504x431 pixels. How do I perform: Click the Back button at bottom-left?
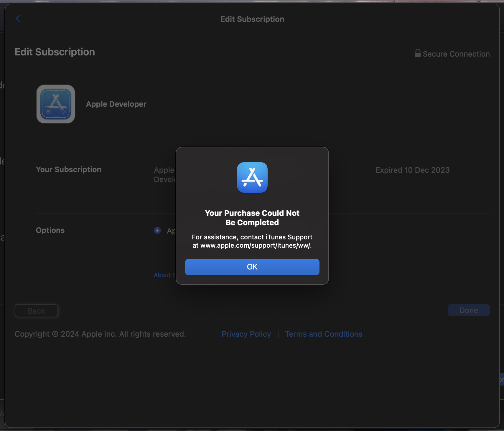36,311
